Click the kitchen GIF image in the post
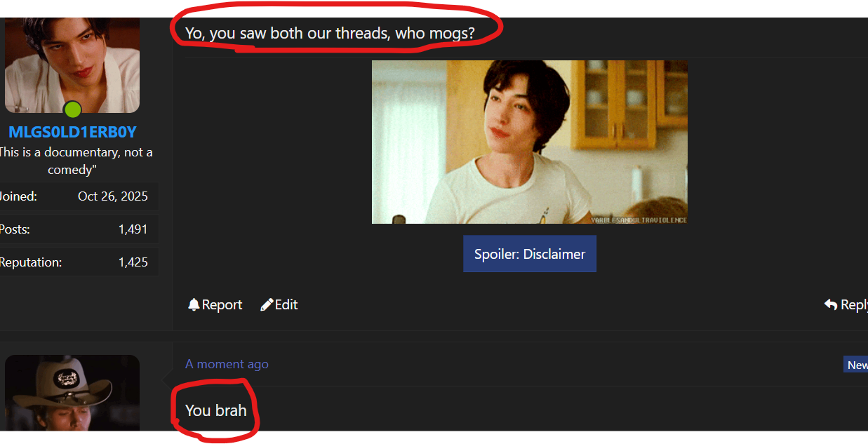The width and height of the screenshot is (868, 444). click(530, 142)
